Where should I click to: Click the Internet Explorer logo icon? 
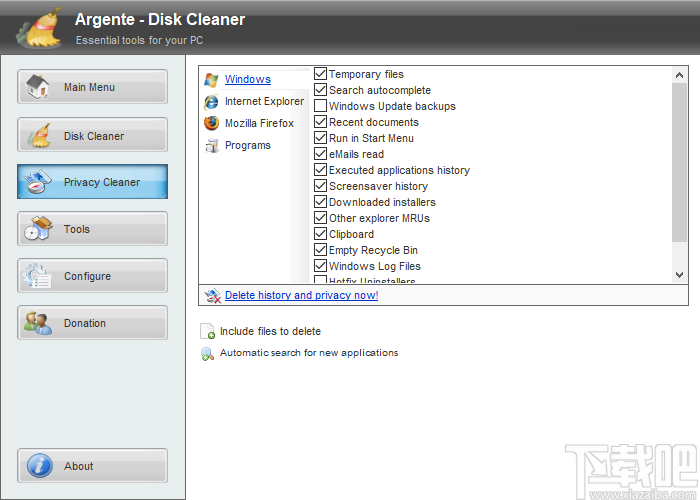(211, 102)
